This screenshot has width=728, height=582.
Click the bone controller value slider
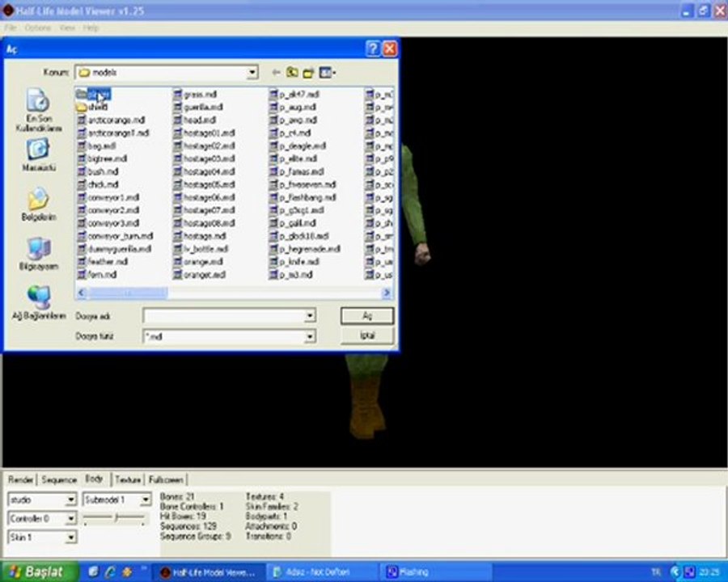pyautogui.click(x=114, y=518)
